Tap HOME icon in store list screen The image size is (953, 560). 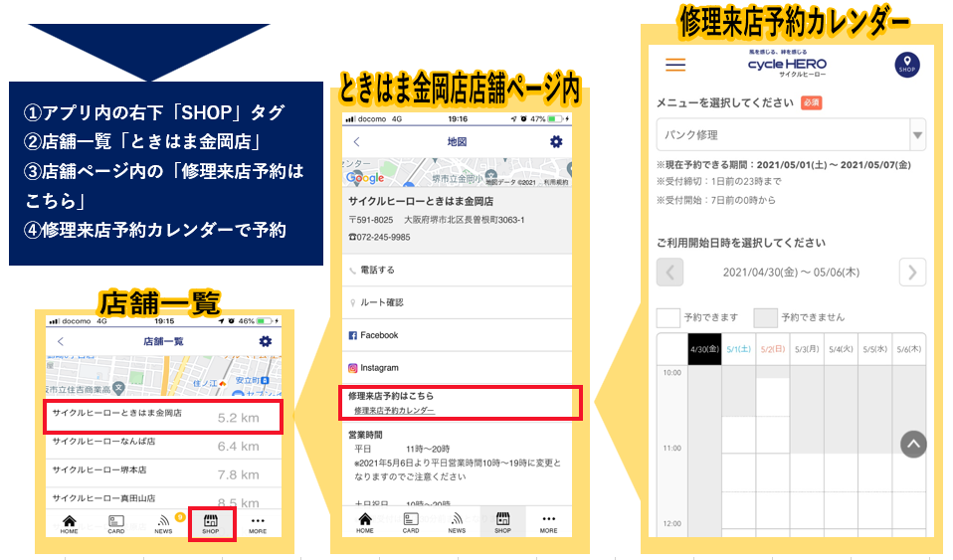click(x=70, y=524)
